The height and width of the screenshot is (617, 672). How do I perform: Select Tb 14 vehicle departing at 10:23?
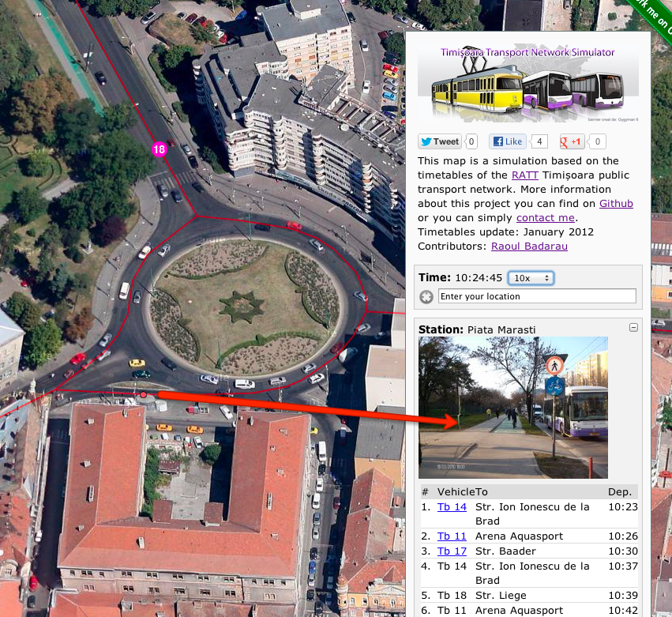(x=452, y=507)
